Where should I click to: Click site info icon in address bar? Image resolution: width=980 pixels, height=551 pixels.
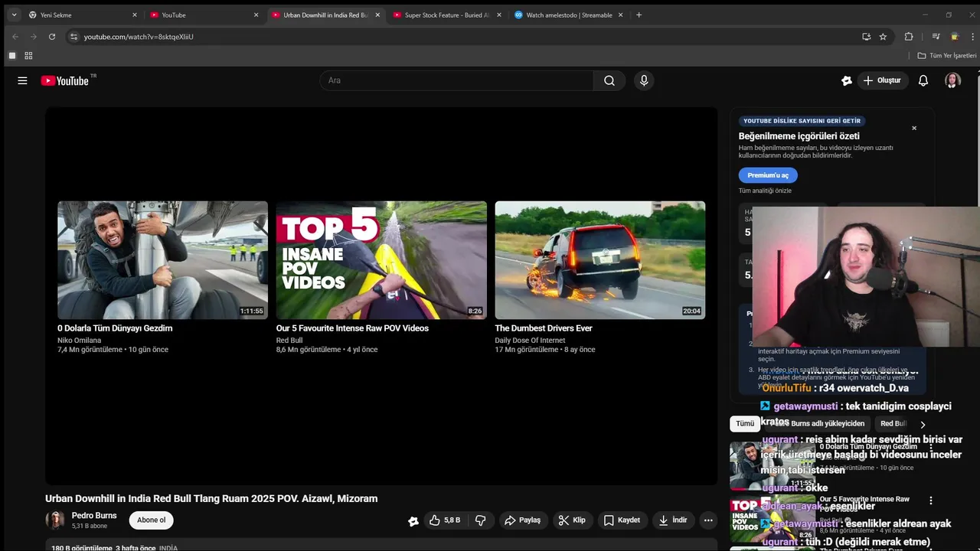(x=73, y=36)
